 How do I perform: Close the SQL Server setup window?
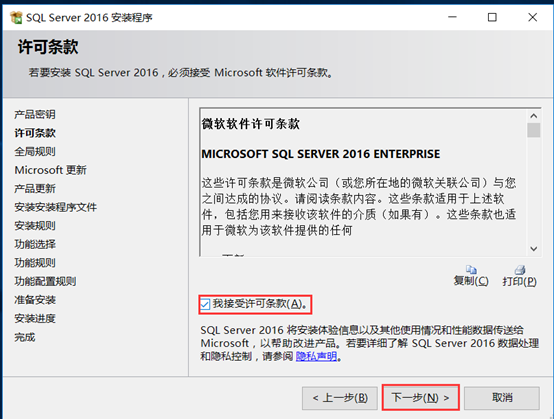pos(532,17)
